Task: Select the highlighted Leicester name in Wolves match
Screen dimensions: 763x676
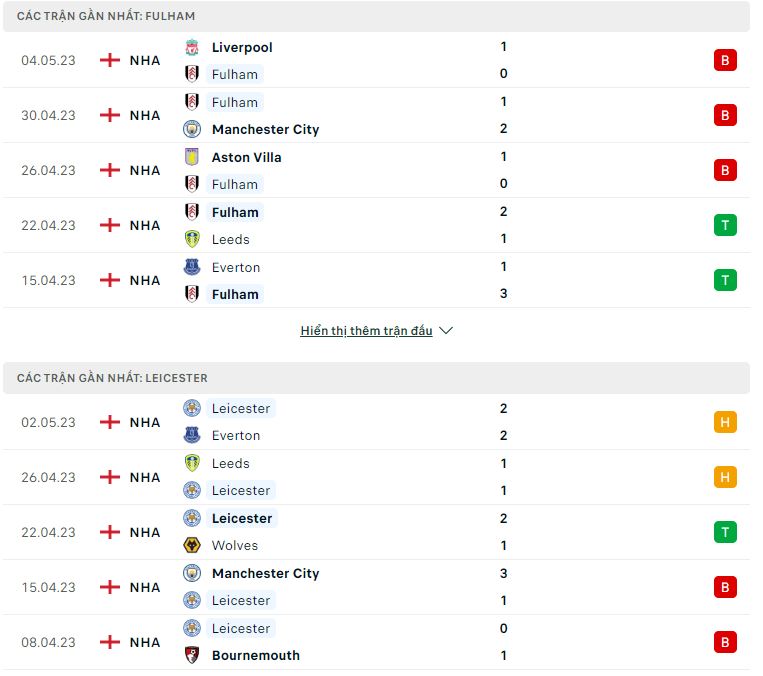Action: [x=242, y=518]
